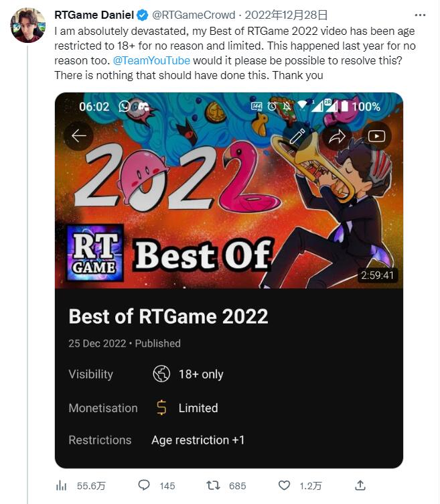This screenshot has height=504, width=440.
Task: Click the tweet date 2022年12月28日
Action: [x=286, y=15]
